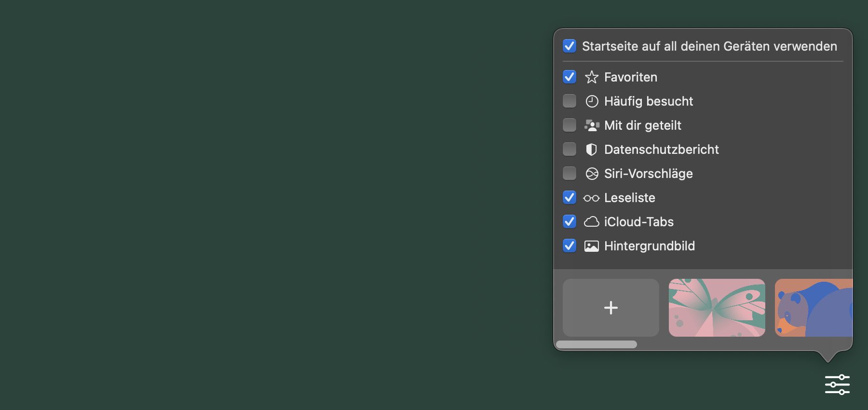Uncheck the Startseite auf all deinen Geräten checkbox
868x410 pixels.
[x=570, y=46]
